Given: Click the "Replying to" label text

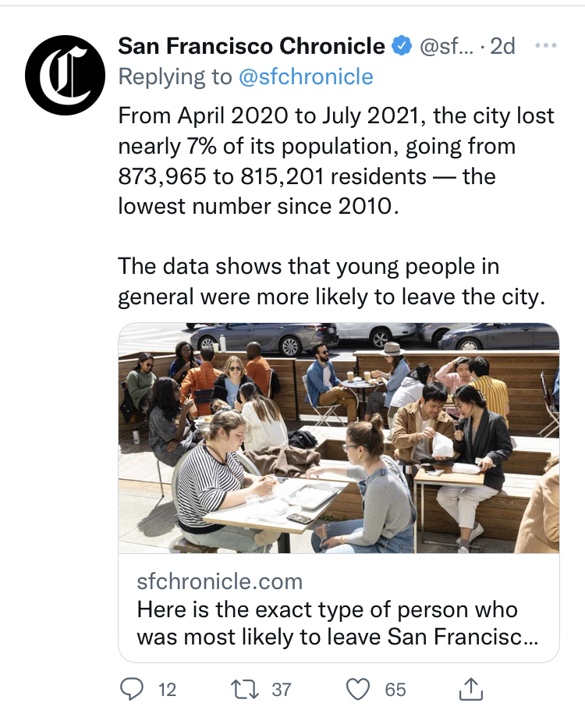Looking at the screenshot, I should [175, 76].
